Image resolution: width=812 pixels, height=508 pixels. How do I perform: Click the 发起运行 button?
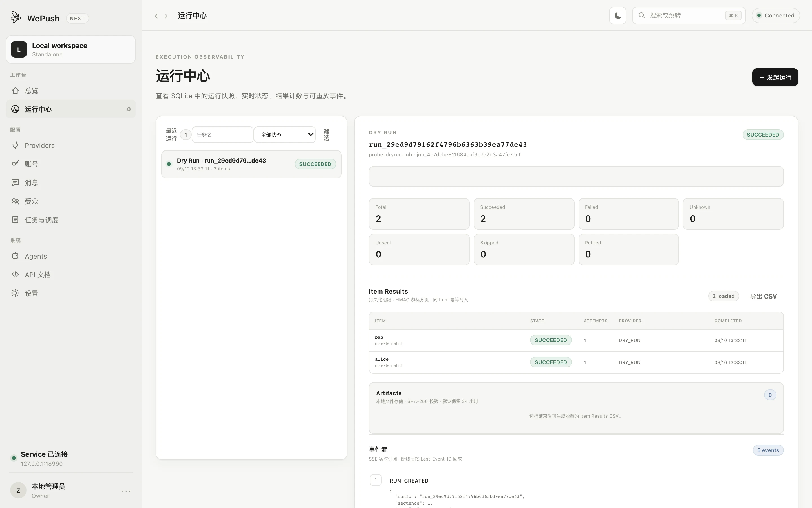click(x=775, y=77)
